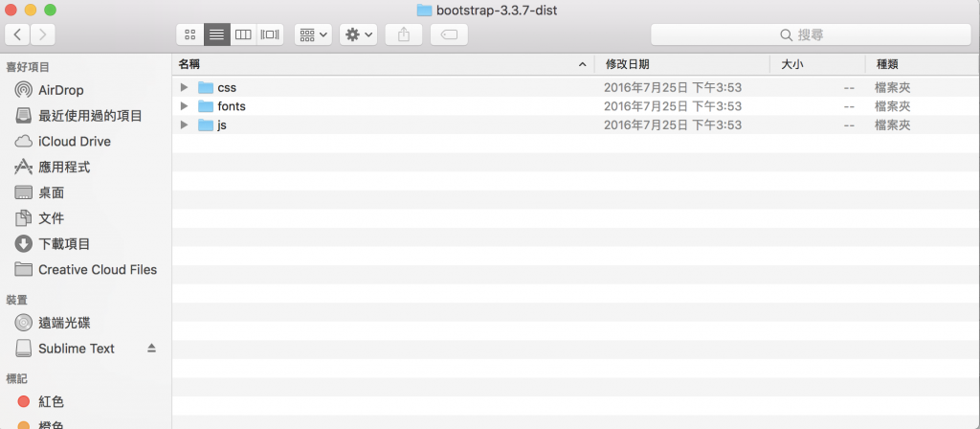Expand the css folder disclosure triangle

click(x=184, y=87)
